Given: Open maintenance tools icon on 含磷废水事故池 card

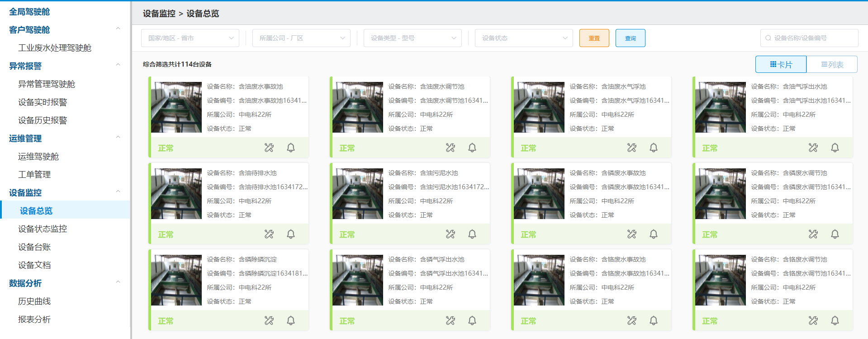Looking at the screenshot, I should point(632,234).
